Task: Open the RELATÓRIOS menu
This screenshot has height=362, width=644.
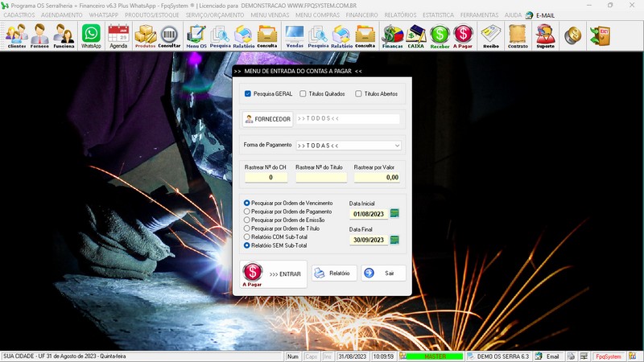Action: tap(400, 15)
